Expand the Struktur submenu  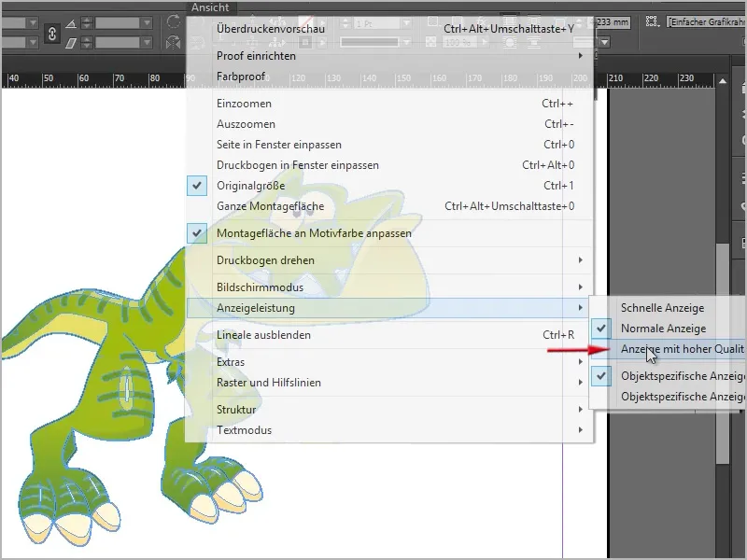(389, 410)
